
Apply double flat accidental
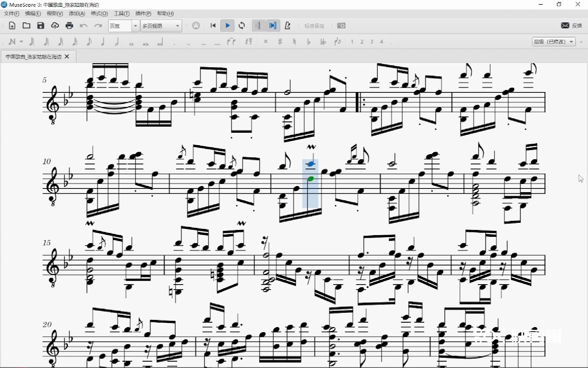click(323, 42)
